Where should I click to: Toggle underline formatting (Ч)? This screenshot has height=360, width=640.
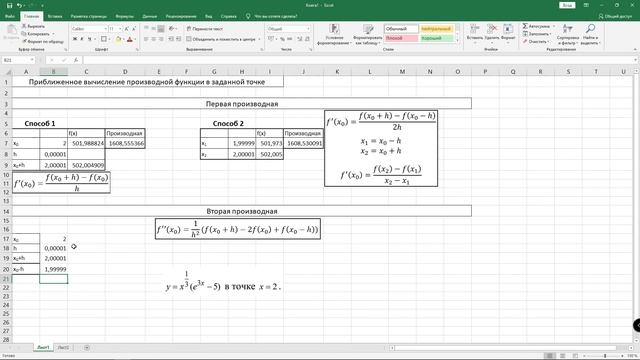click(x=89, y=39)
